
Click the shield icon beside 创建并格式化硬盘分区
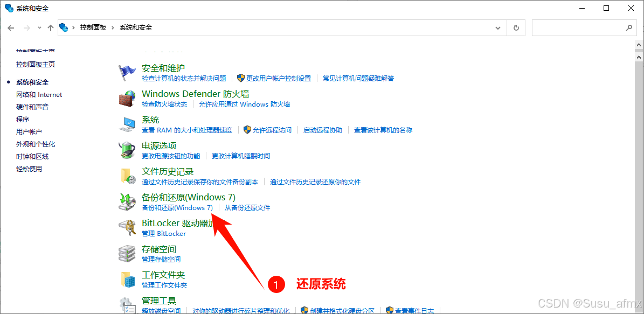pos(304,310)
